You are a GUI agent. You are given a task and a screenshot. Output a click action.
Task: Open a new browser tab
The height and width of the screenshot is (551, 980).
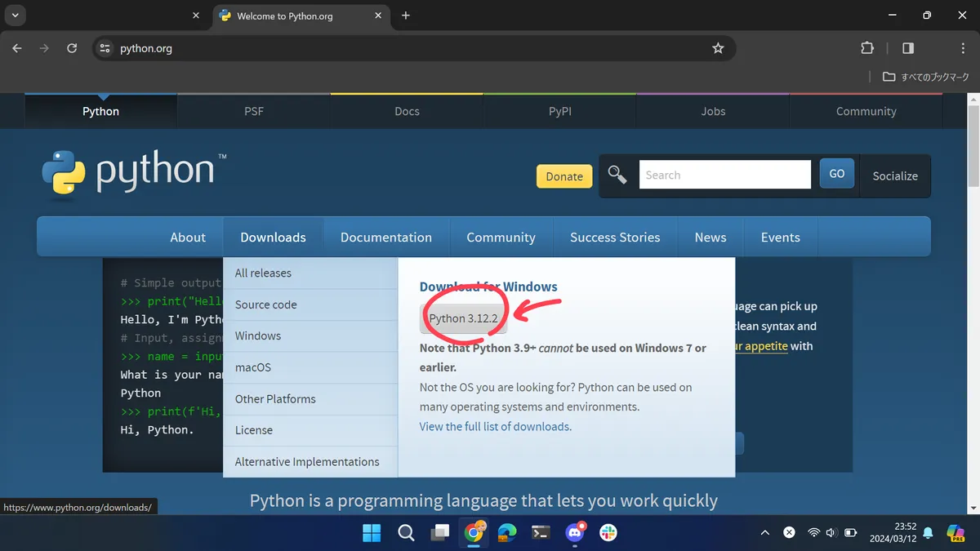406,16
